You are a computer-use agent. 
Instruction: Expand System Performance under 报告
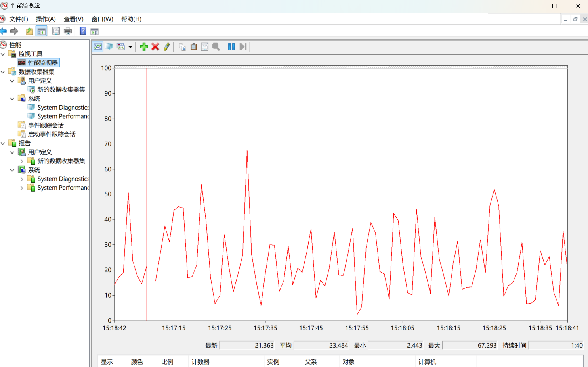[x=22, y=188]
